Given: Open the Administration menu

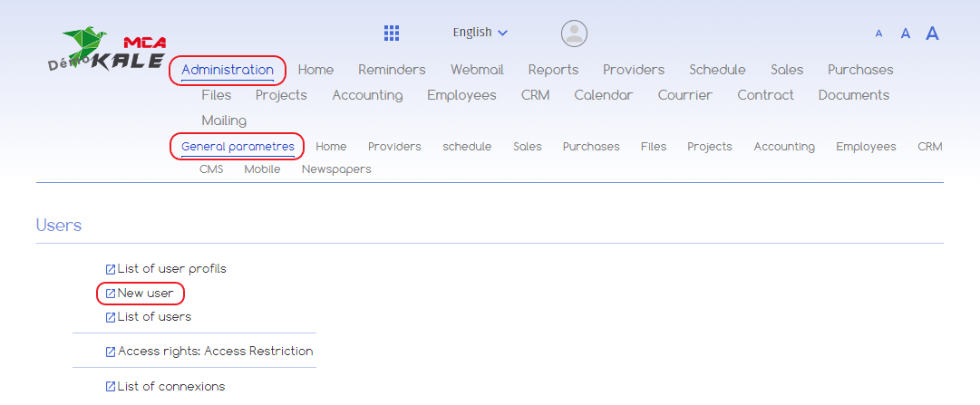Looking at the screenshot, I should 228,70.
